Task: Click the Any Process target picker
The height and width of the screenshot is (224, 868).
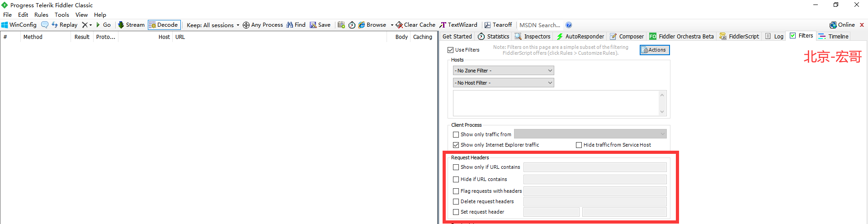Action: point(263,25)
